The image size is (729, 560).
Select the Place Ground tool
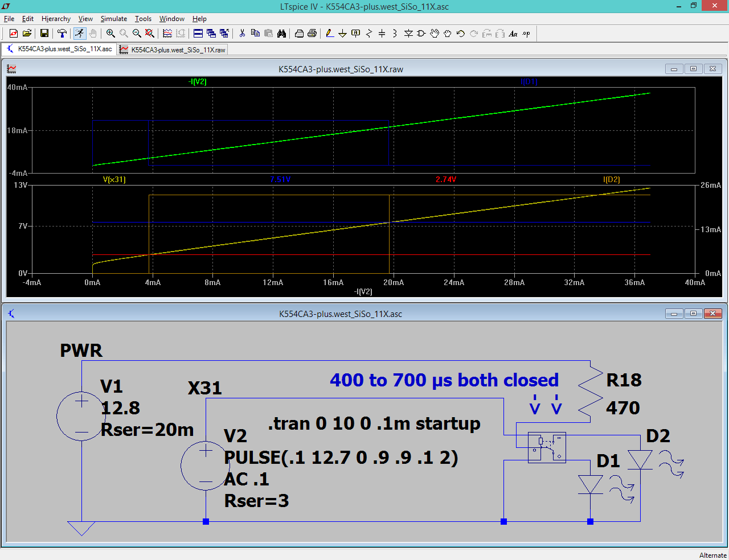(343, 34)
